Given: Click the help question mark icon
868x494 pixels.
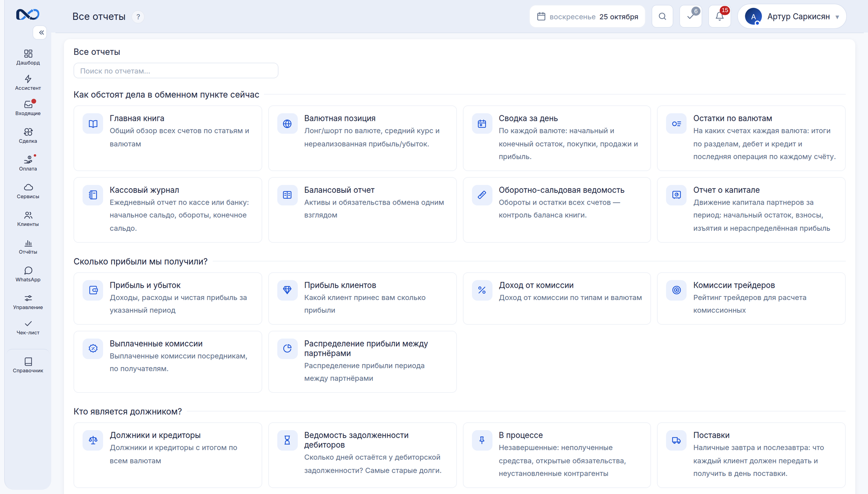Looking at the screenshot, I should pos(138,17).
